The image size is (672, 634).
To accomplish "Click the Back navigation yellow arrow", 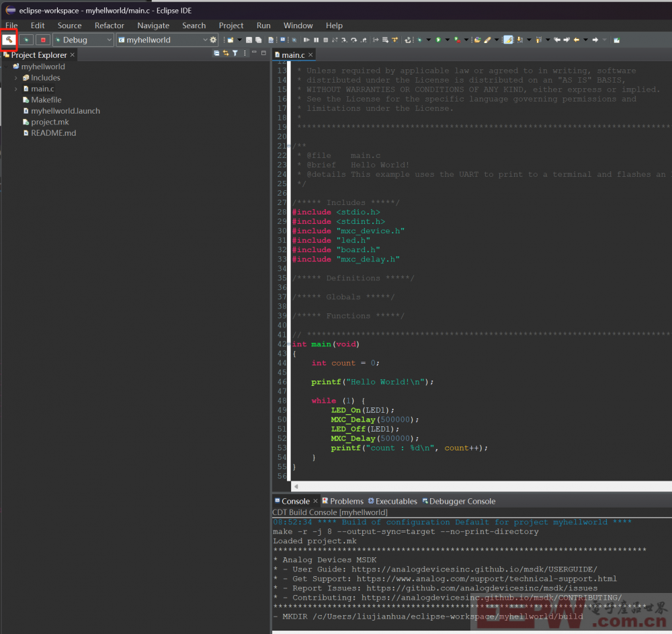I will click(x=577, y=40).
